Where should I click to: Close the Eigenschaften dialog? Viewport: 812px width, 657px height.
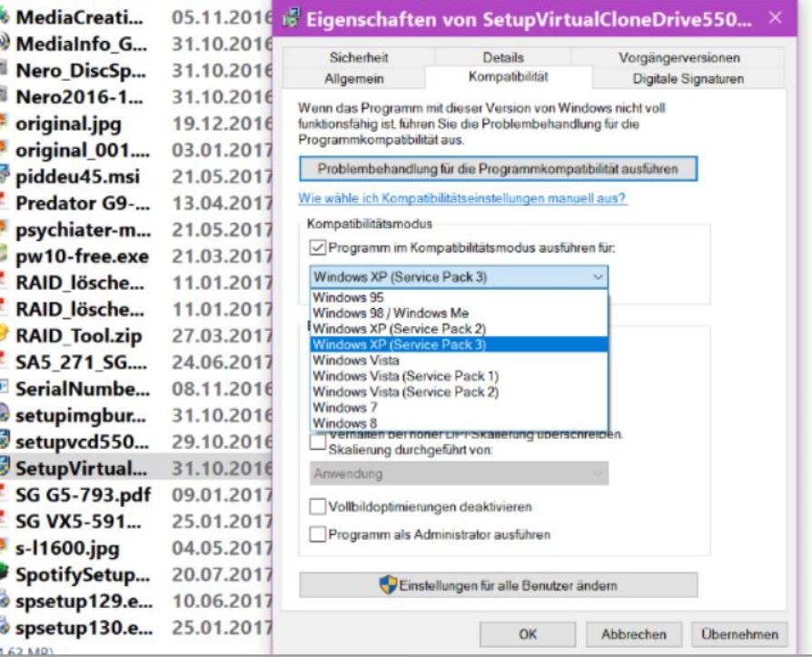tap(776, 18)
